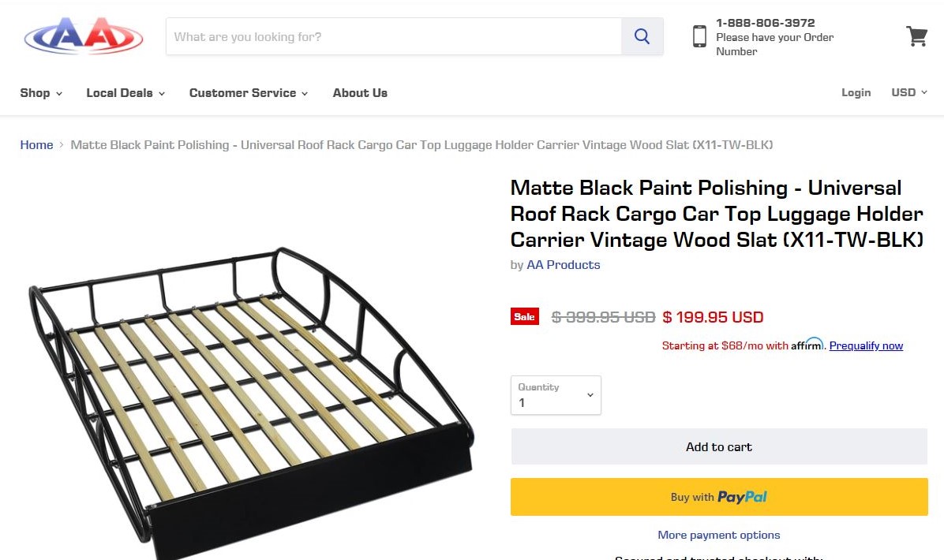This screenshot has width=944, height=560.
Task: Click the AA Products logo
Action: tap(84, 36)
